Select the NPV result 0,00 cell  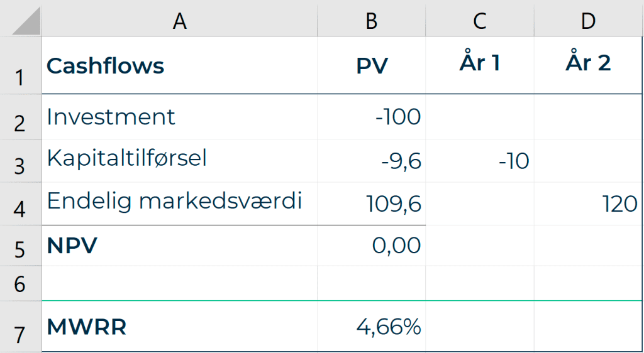coord(371,246)
